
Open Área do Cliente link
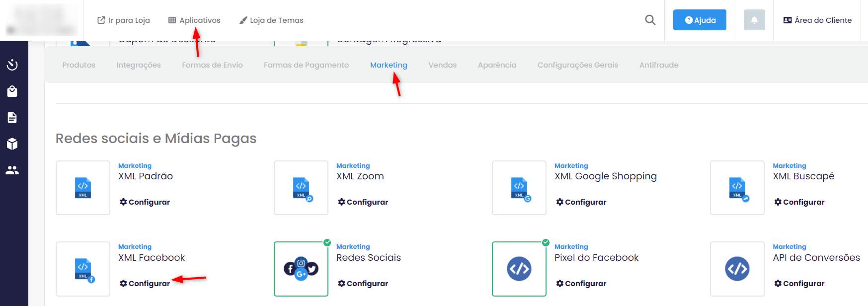coord(817,20)
